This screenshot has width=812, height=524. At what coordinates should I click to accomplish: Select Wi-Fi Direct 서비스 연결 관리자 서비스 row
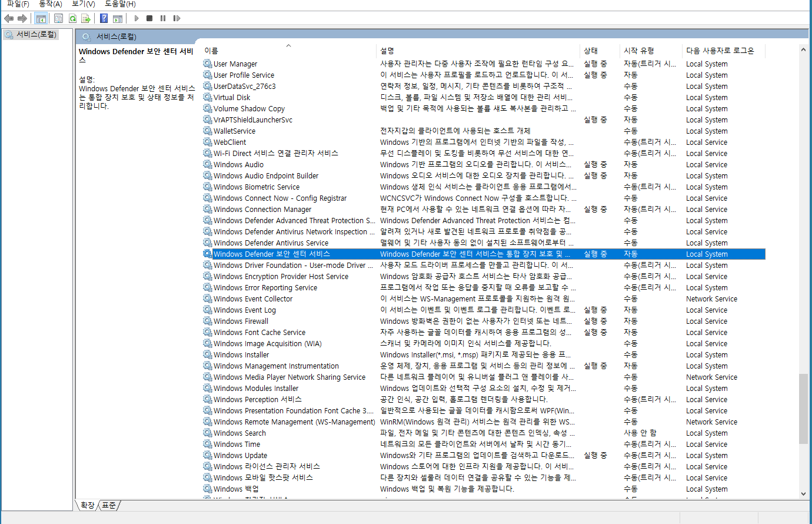pyautogui.click(x=484, y=153)
